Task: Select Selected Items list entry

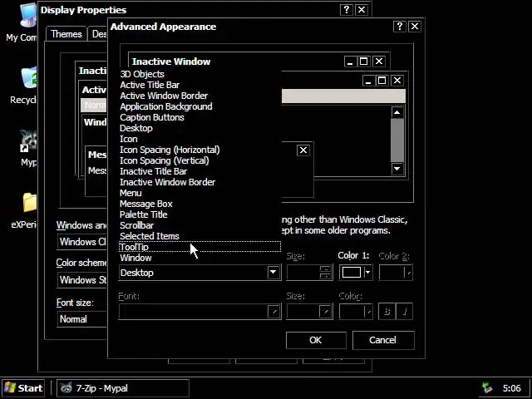Action: click(199, 236)
